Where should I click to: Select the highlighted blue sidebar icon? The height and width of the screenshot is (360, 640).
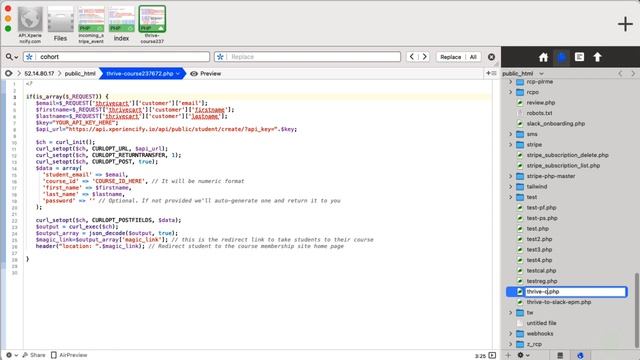562,57
